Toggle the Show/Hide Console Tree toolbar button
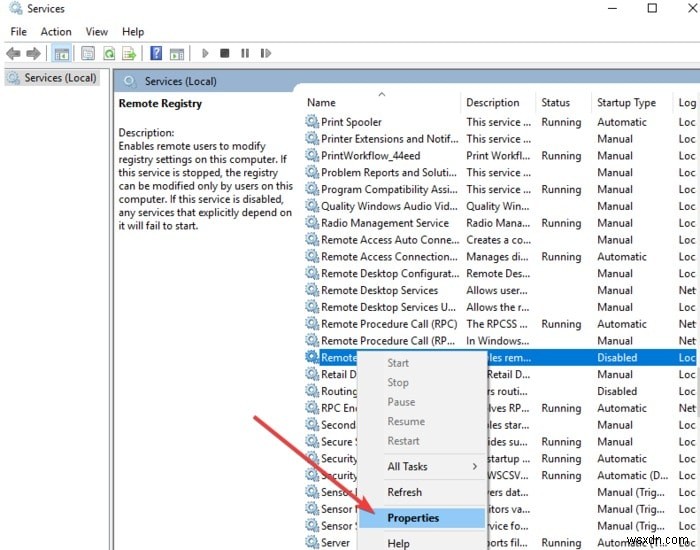 coord(62,53)
